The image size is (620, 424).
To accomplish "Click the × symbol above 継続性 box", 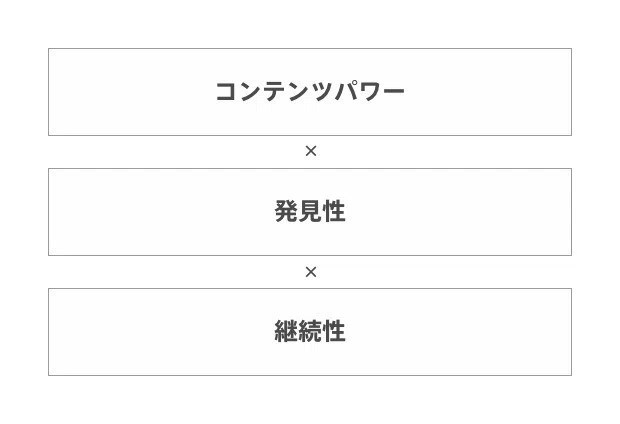I will 311,272.
